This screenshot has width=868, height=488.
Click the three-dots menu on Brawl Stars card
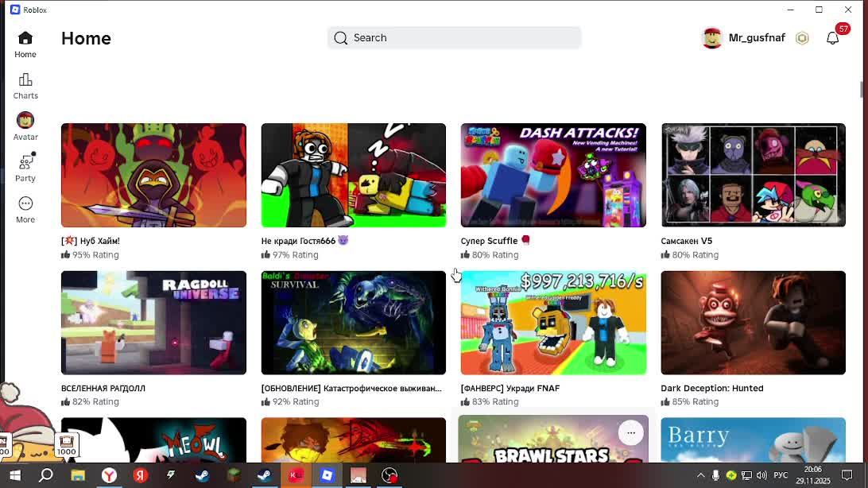click(x=630, y=432)
